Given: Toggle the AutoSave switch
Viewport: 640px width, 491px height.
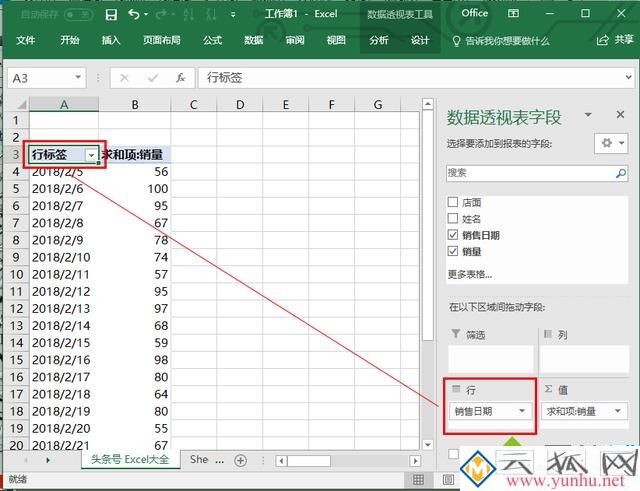Looking at the screenshot, I should 78,15.
